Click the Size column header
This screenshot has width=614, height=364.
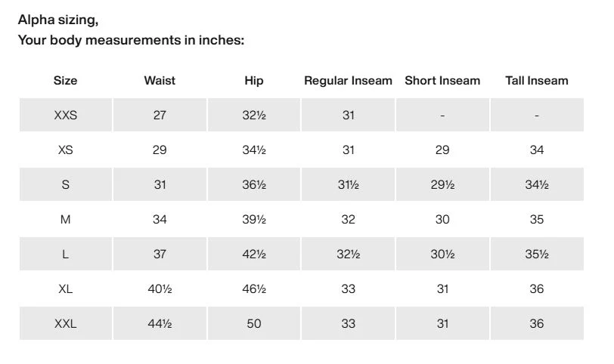(x=65, y=81)
